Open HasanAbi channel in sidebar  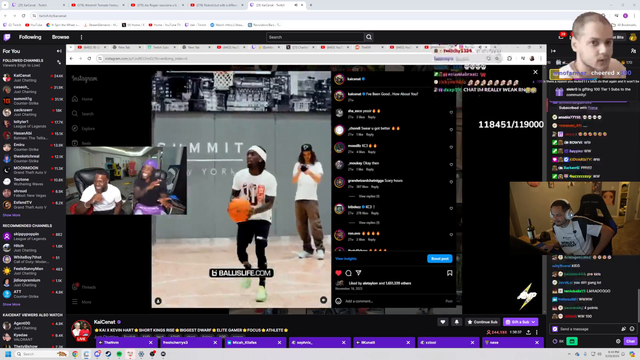(33, 135)
